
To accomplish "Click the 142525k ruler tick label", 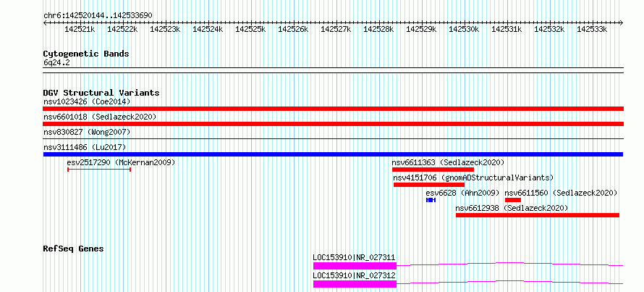I will [251, 29].
